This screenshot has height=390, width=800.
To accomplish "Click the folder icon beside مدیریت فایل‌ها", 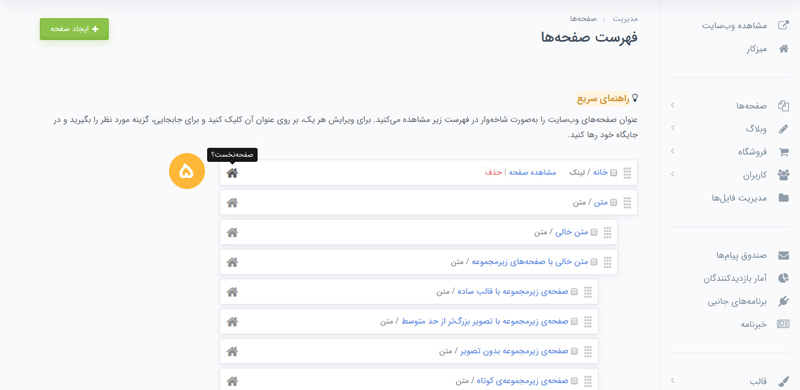I will 783,198.
